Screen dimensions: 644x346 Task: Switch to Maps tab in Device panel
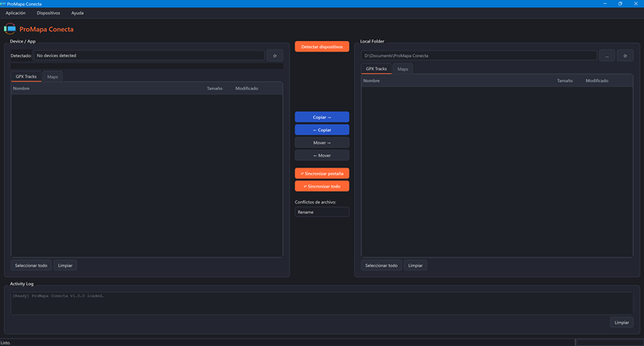(x=52, y=76)
